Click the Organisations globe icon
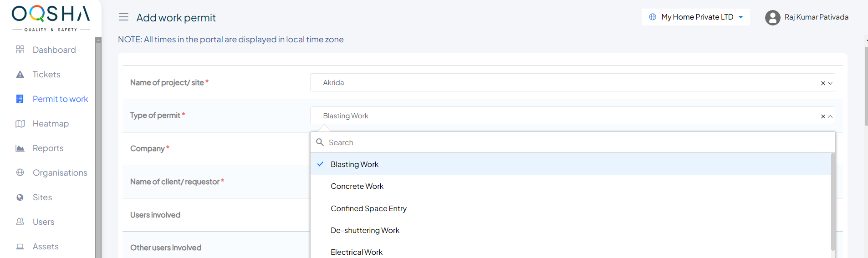 pos(20,172)
